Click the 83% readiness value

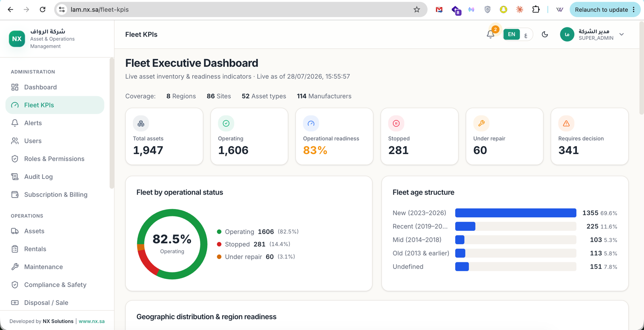(315, 150)
